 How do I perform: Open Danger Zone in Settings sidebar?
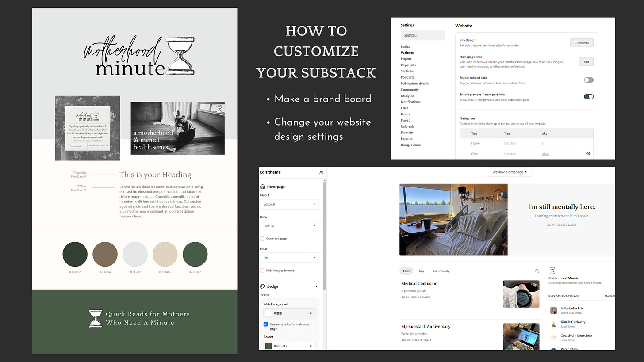pyautogui.click(x=411, y=145)
